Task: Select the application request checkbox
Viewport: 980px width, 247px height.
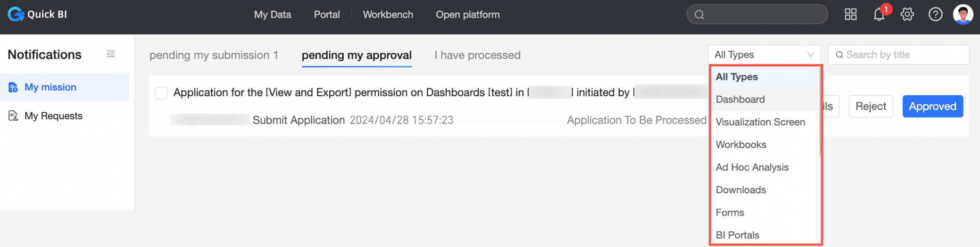Action: pyautogui.click(x=161, y=93)
